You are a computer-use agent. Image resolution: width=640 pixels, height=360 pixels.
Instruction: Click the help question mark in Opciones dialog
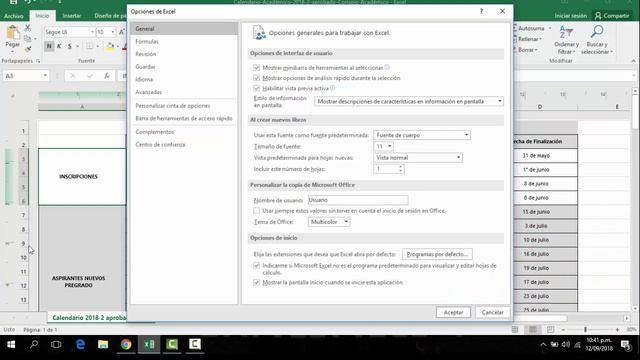click(x=481, y=11)
